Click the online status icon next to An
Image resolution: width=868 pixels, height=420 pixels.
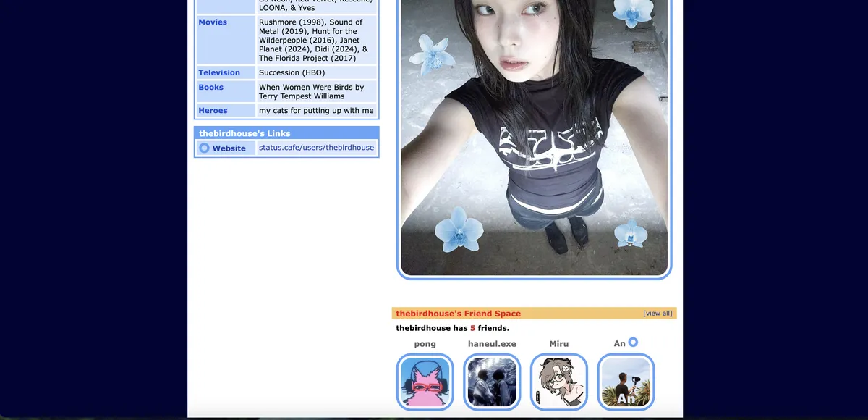coord(633,343)
